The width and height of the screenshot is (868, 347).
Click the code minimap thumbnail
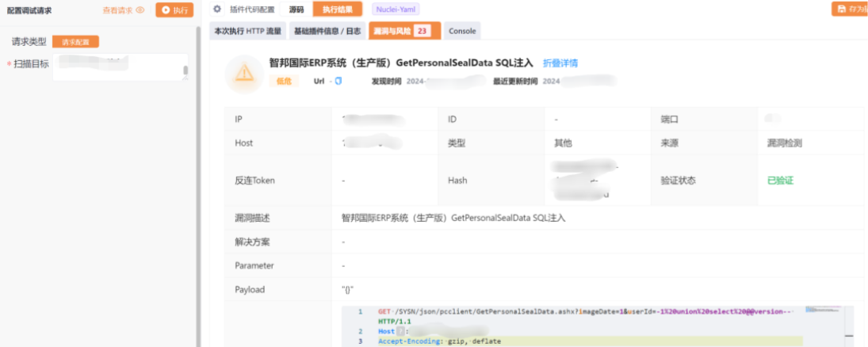(x=823, y=309)
